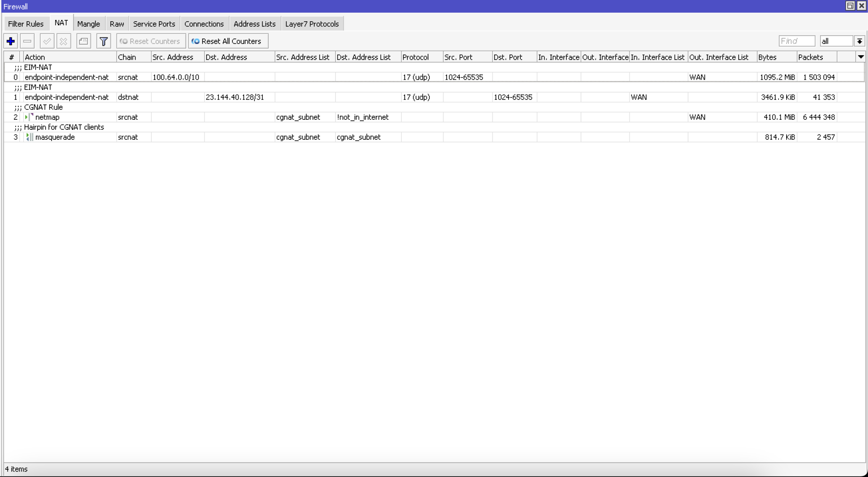Open the Connections tab
The height and width of the screenshot is (477, 868).
click(204, 24)
